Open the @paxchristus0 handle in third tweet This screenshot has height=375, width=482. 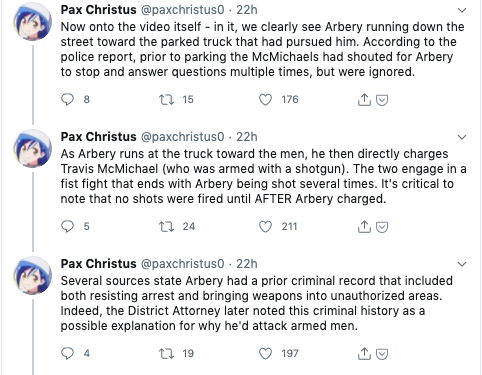click(183, 264)
